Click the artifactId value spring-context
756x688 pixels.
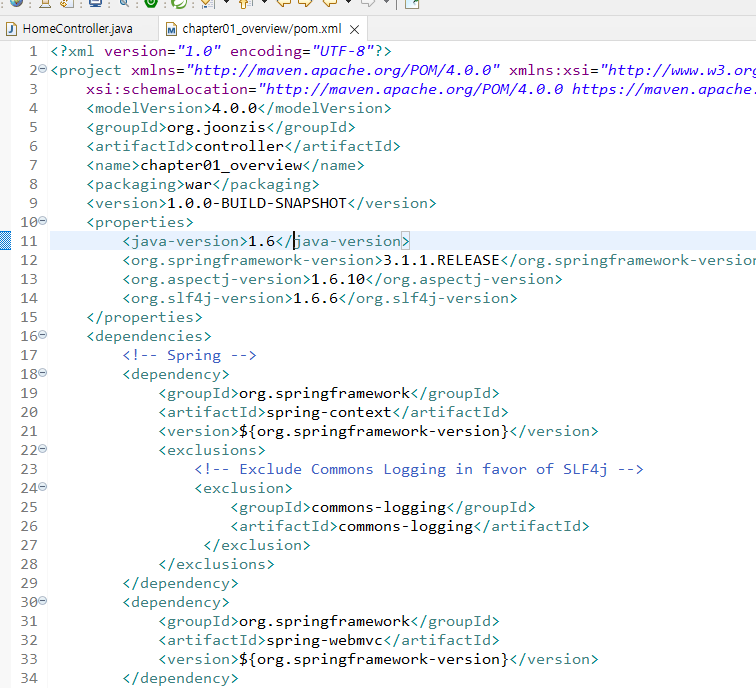pos(329,412)
